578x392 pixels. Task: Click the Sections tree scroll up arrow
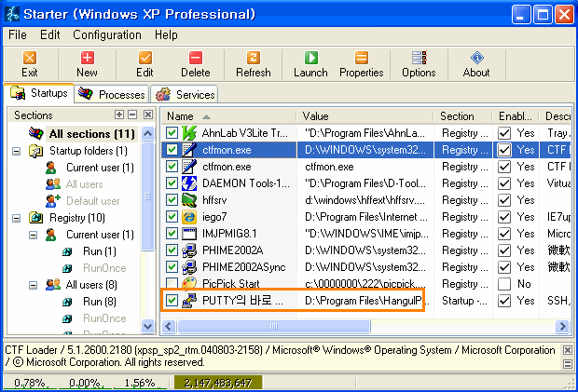148,133
